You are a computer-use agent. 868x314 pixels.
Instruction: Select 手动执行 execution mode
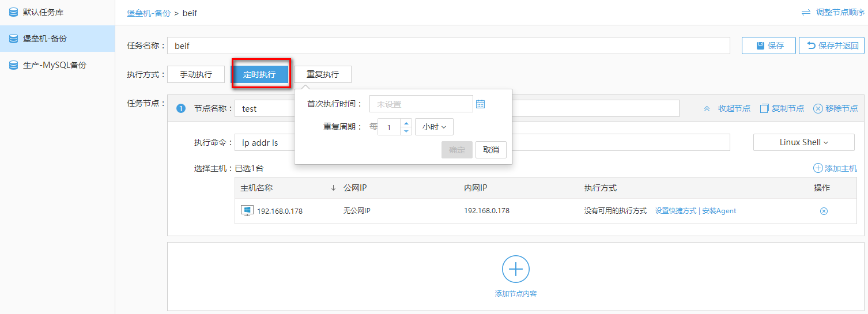tap(195, 74)
